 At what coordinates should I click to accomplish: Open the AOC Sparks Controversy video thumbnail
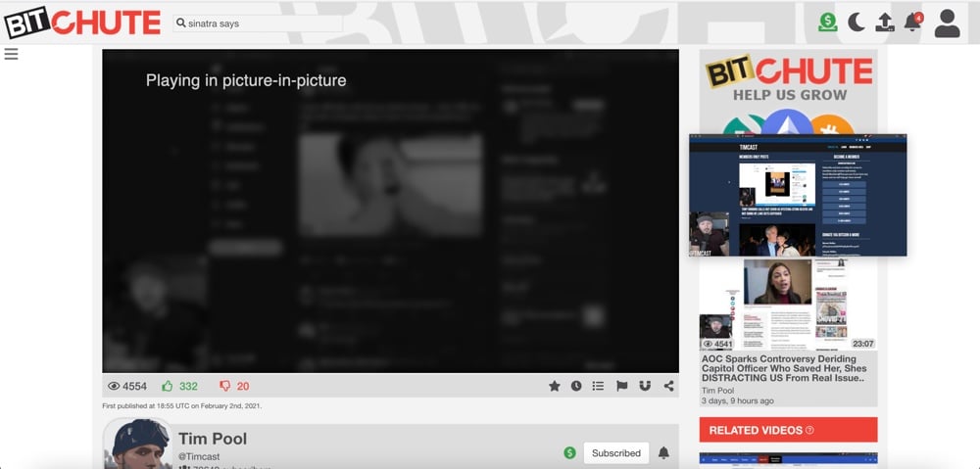pos(789,305)
